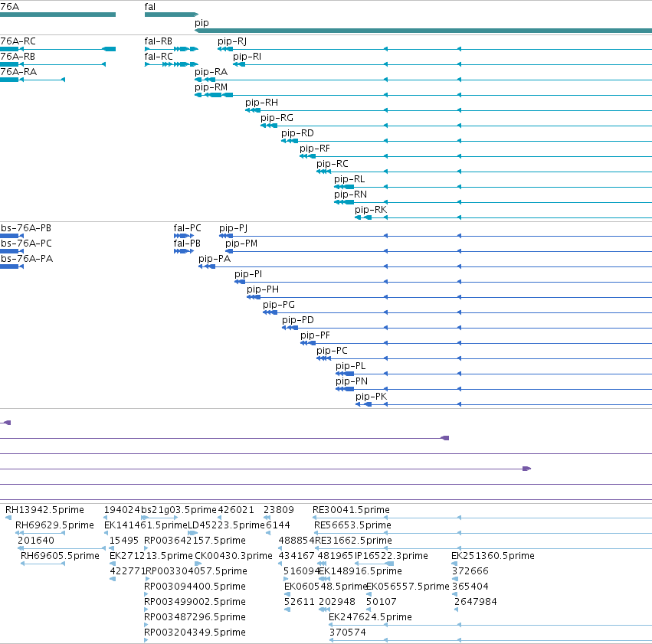Viewport: 652px width, 644px height.
Task: Click transcript label pip-RJ
Action: coord(232,41)
